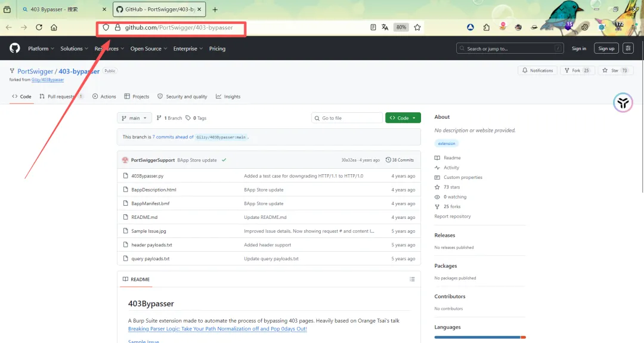Open the Insights tab
The height and width of the screenshot is (343, 644).
coord(228,97)
